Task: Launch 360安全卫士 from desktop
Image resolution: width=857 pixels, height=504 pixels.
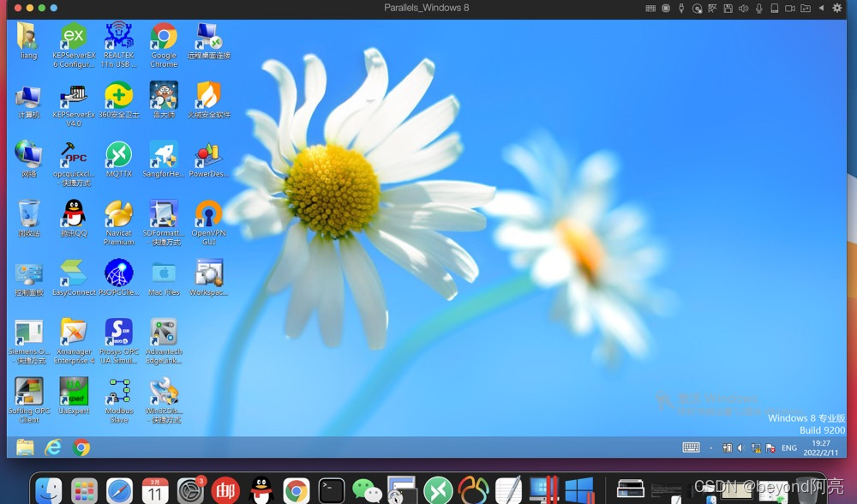Action: 118,100
